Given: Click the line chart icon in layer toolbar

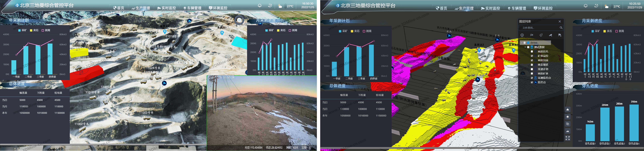Looking at the screenshot, I should click(x=532, y=35).
